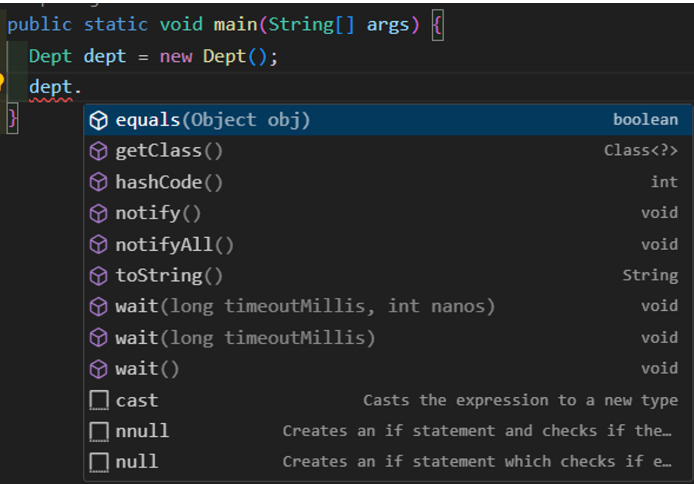This screenshot has height=484, width=694.
Task: Click the opening brace after main signature
Action: tap(437, 26)
